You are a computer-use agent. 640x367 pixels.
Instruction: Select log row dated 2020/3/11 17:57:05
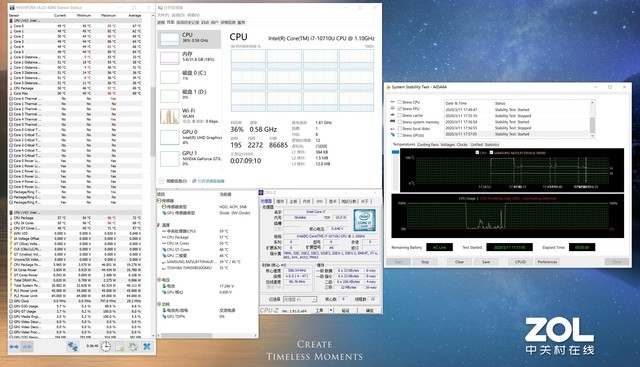pos(517,134)
